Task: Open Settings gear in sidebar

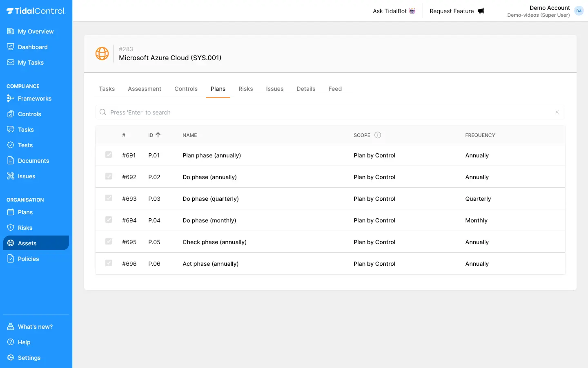Action: [11, 358]
